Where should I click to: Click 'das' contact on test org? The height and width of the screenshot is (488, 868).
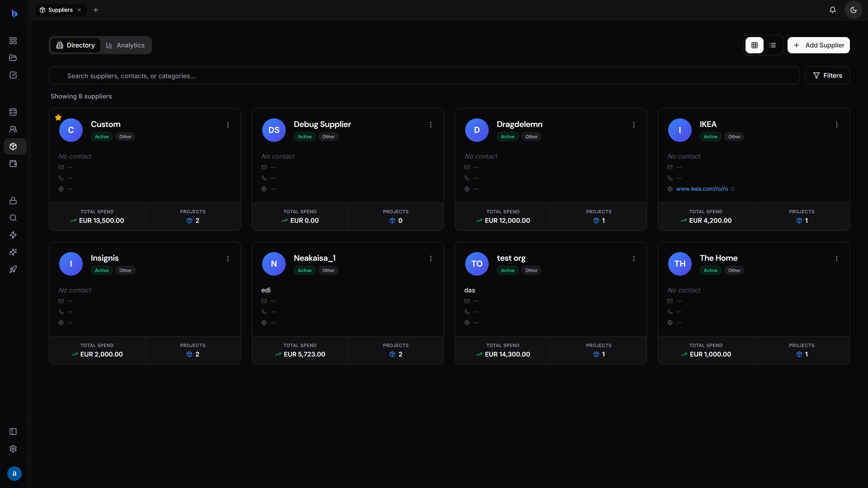(470, 290)
